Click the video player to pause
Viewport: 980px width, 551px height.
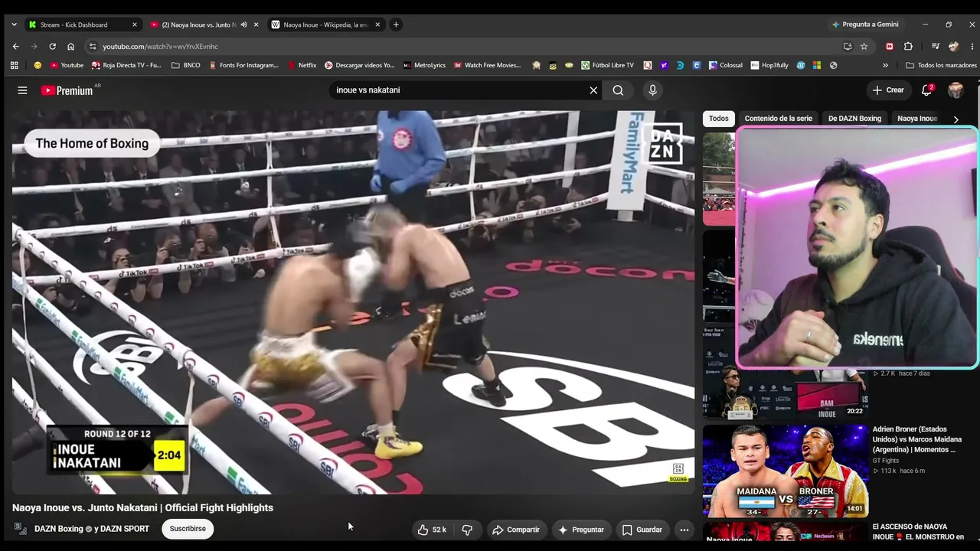click(x=353, y=302)
